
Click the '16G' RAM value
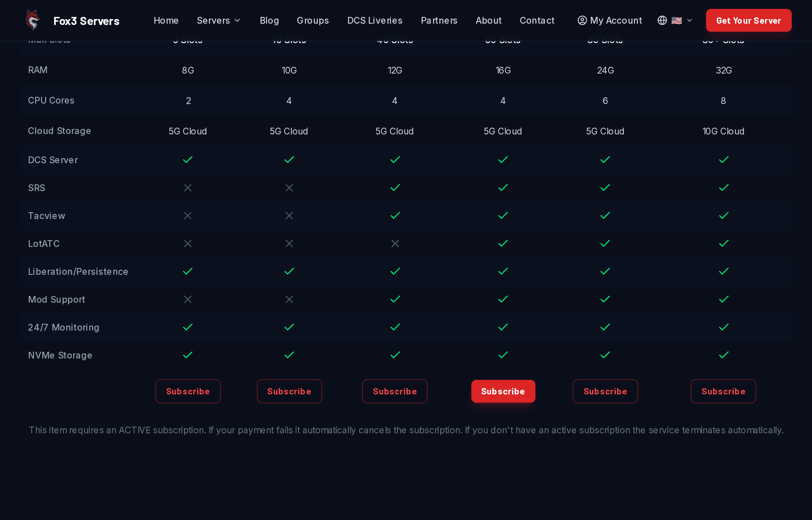pos(503,71)
